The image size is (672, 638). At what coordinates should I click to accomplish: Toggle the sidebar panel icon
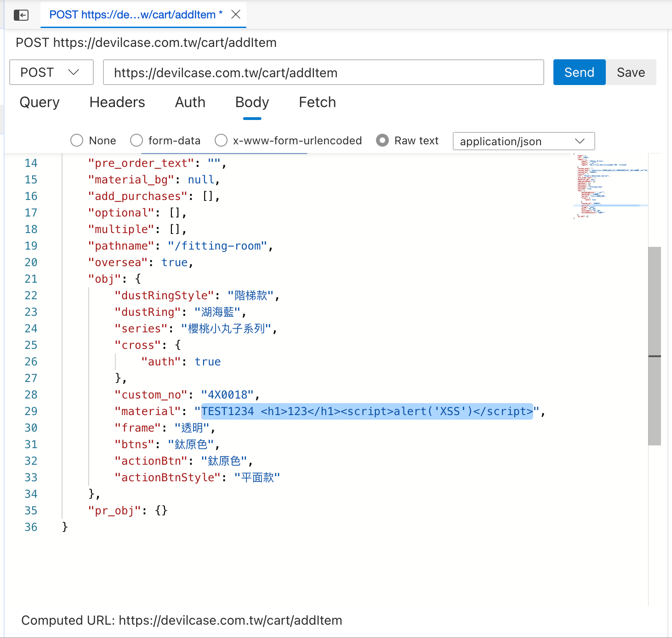(21, 15)
